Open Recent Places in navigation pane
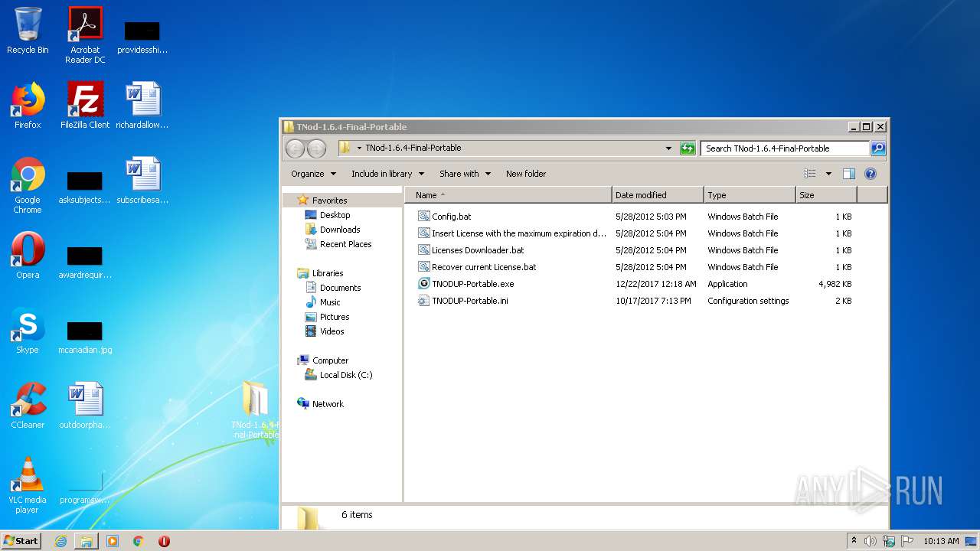The width and height of the screenshot is (980, 551). [345, 244]
